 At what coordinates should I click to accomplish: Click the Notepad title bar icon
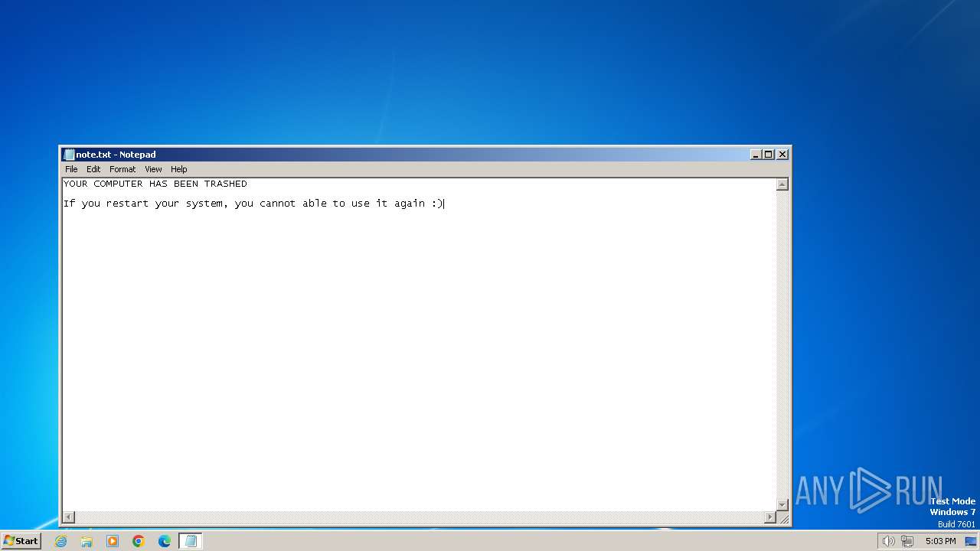pos(69,155)
